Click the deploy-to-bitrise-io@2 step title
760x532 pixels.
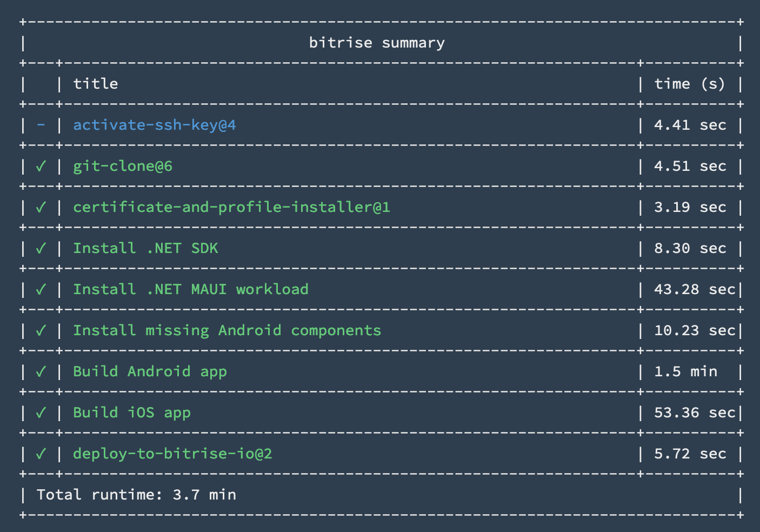coord(172,454)
